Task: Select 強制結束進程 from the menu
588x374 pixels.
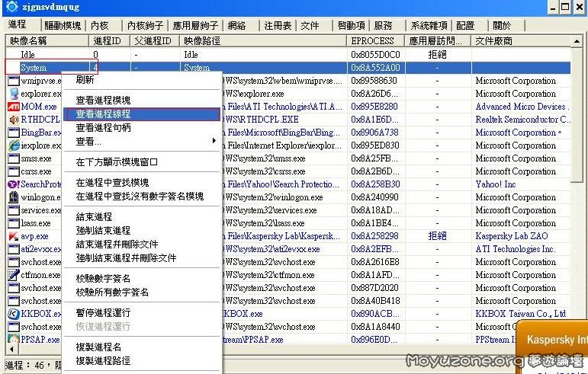Action: 142,231
